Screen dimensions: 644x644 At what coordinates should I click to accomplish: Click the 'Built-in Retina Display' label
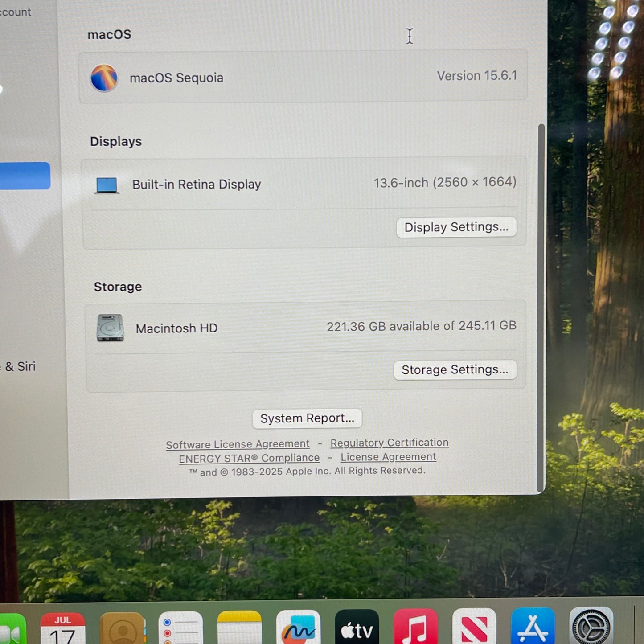197,185
